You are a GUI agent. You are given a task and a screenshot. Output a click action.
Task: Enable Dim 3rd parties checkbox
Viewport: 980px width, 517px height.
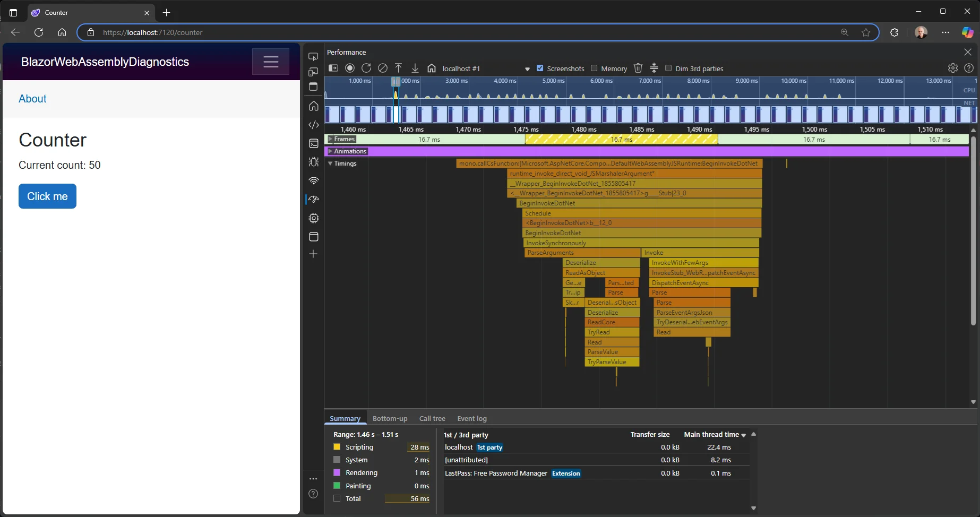pyautogui.click(x=668, y=68)
